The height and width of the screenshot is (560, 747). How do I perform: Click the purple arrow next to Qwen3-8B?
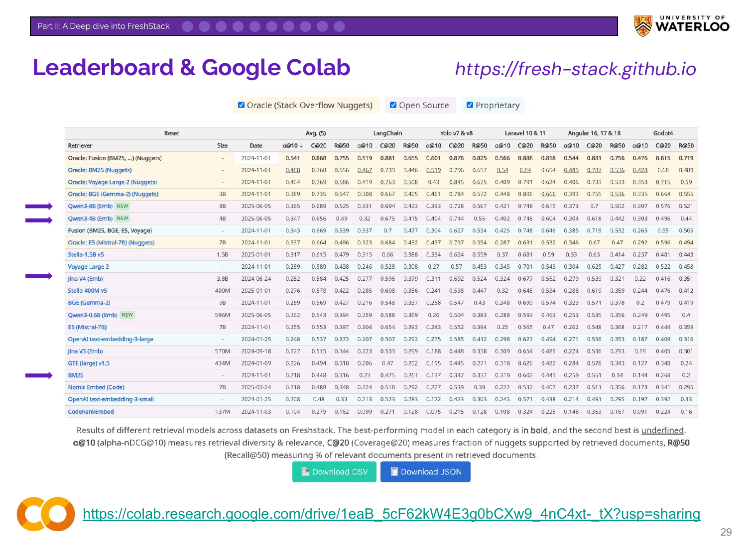39,206
